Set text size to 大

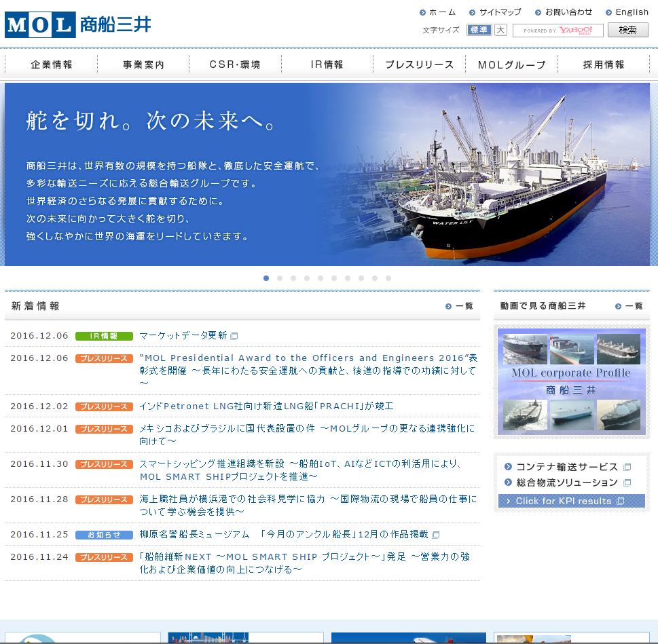click(x=500, y=30)
